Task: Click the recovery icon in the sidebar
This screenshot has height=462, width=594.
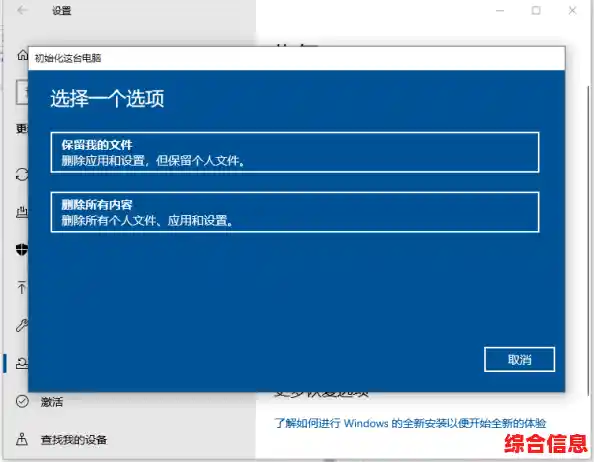Action: point(22,364)
